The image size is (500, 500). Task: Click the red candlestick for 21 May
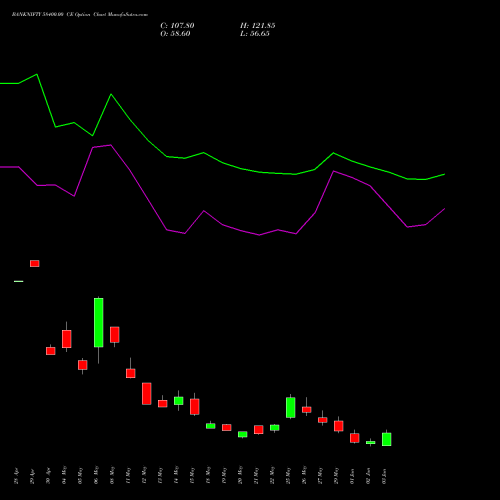coord(259,429)
